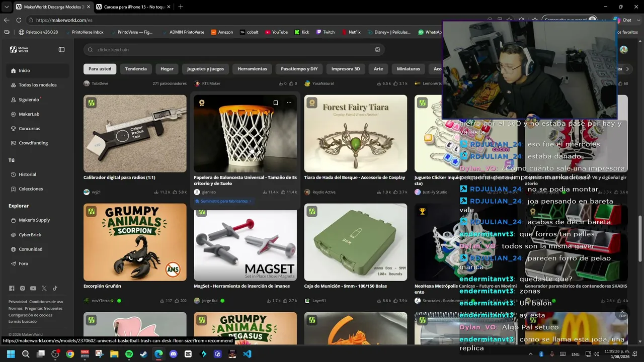The height and width of the screenshot is (362, 644).
Task: Close the Carcasa para iPhone 15 tab
Action: (x=169, y=7)
